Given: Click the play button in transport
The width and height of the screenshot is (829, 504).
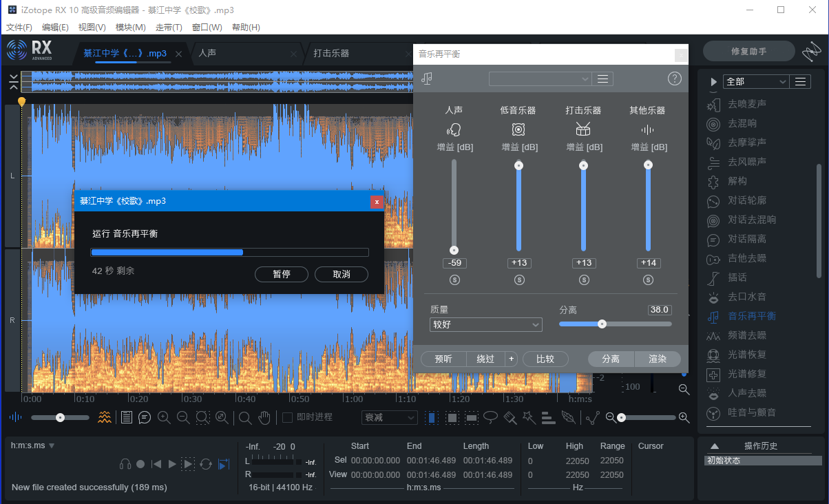Looking at the screenshot, I should [x=172, y=464].
